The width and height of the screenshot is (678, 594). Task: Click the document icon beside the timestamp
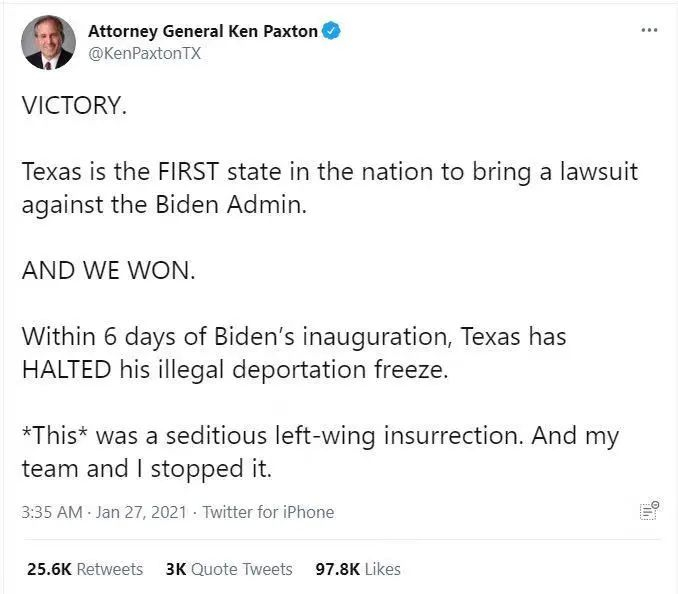click(x=648, y=511)
